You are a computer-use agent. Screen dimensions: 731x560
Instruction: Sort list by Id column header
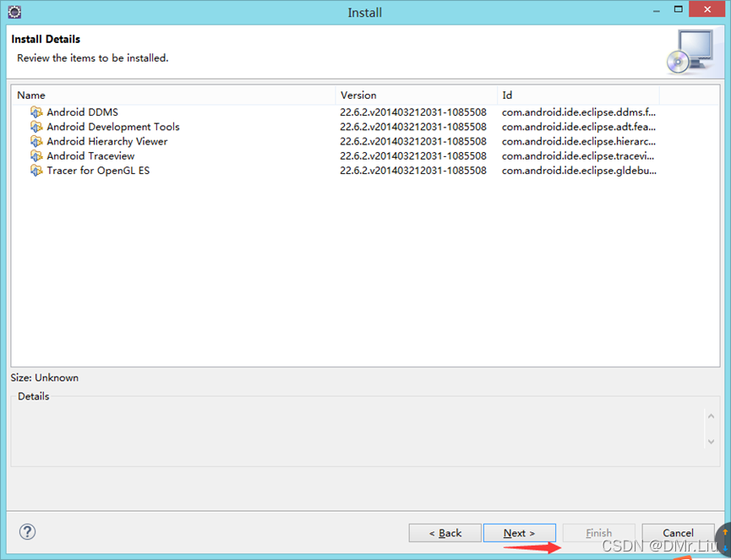[578, 95]
